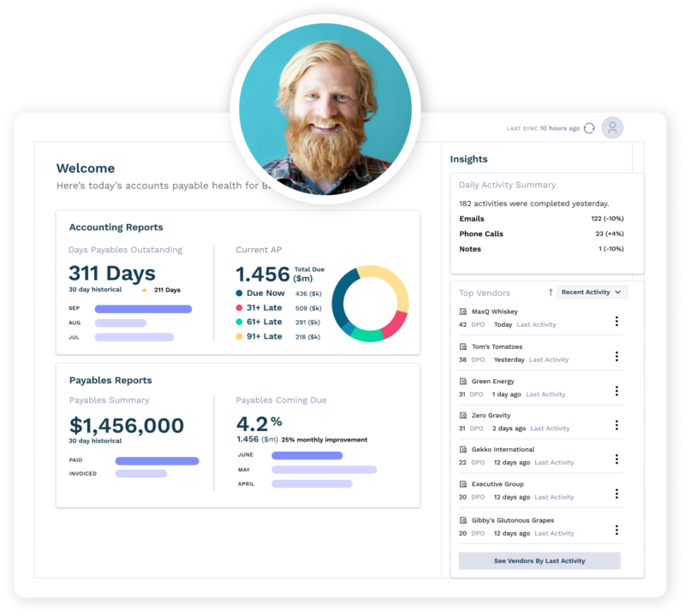Open three-dot menu for Green Energy
Viewport: 685px width, 616px height.
click(x=616, y=391)
